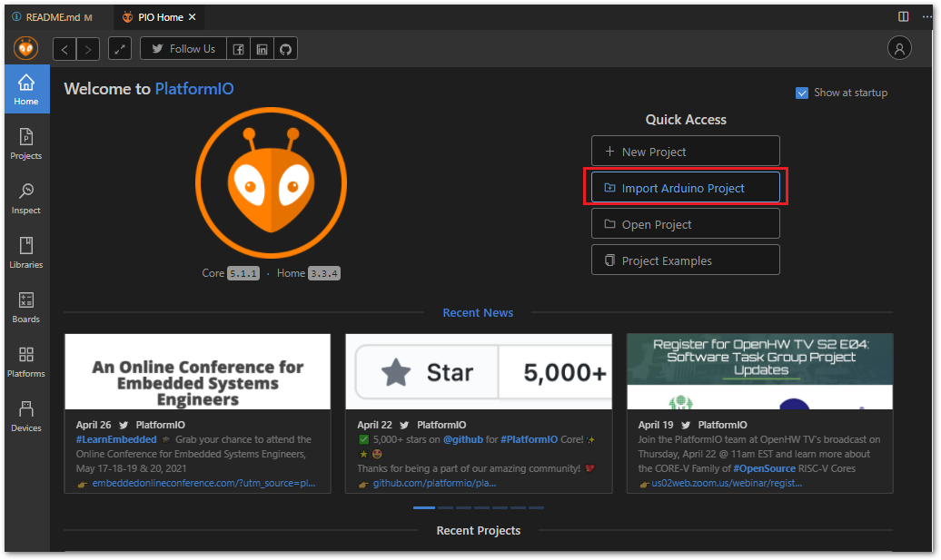Go back with the left arrow

point(64,49)
